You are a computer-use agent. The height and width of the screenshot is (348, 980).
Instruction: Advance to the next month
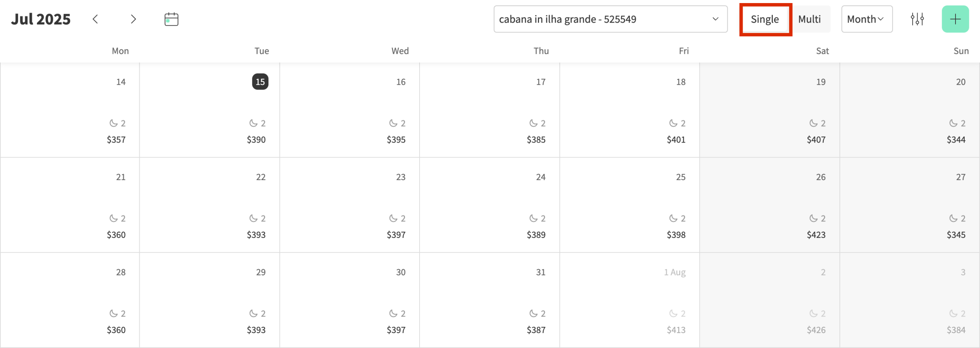coord(133,19)
